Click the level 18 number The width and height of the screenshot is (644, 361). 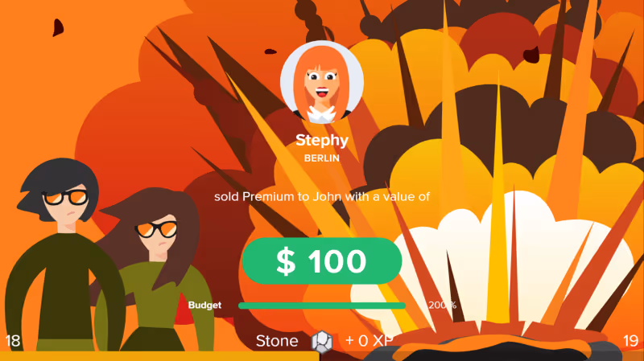coord(12,341)
